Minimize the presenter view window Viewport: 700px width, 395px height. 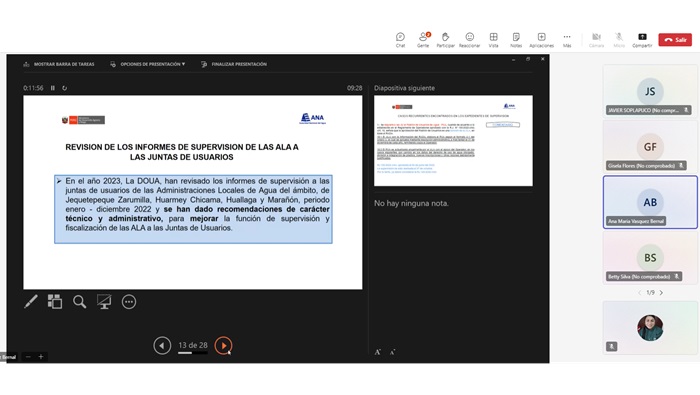pos(513,59)
